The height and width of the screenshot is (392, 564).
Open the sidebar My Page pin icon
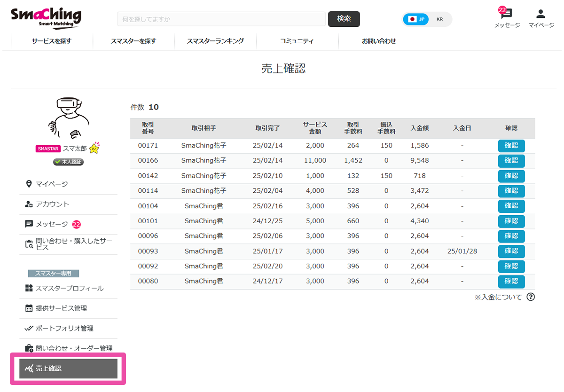[29, 184]
